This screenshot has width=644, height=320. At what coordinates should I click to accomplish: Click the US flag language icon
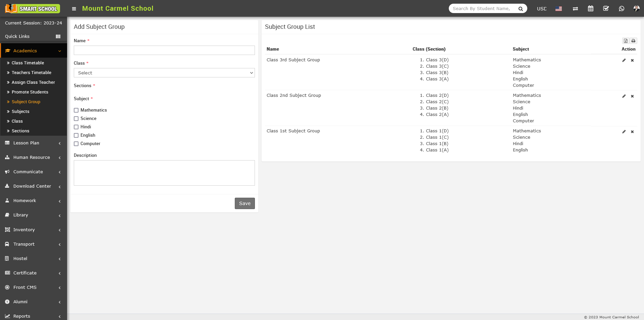pos(558,9)
